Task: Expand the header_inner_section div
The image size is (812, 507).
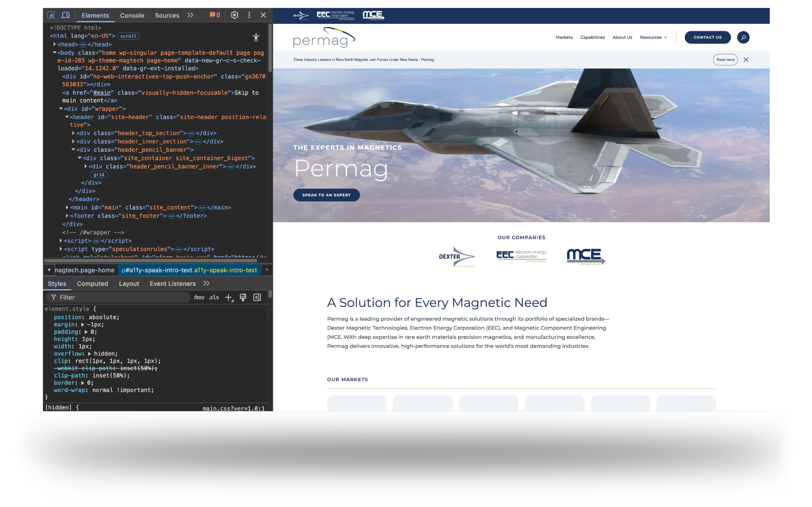Action: point(73,142)
